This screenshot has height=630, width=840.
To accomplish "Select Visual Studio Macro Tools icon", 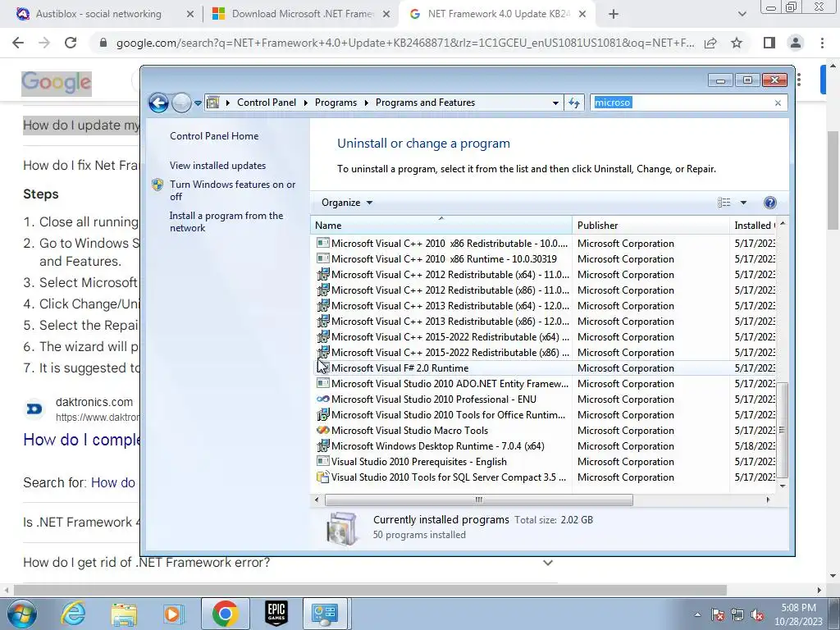I will point(323,430).
